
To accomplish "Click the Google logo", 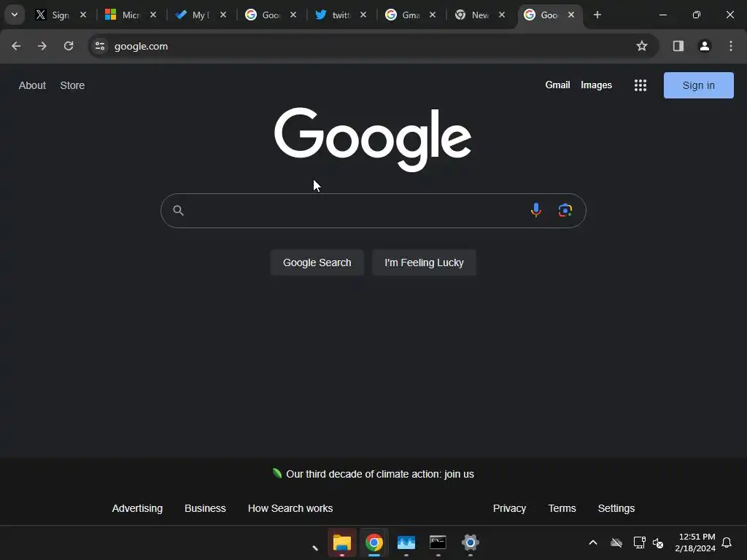I will (x=373, y=139).
